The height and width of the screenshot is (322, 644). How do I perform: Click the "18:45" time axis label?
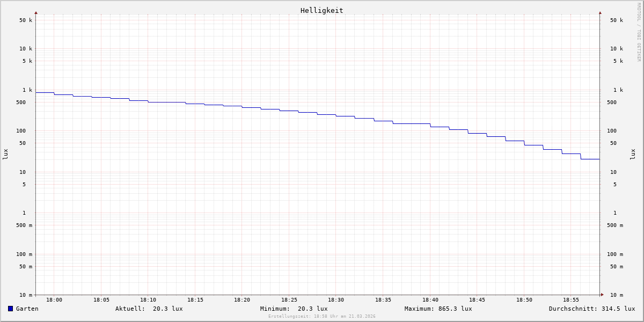point(477,300)
